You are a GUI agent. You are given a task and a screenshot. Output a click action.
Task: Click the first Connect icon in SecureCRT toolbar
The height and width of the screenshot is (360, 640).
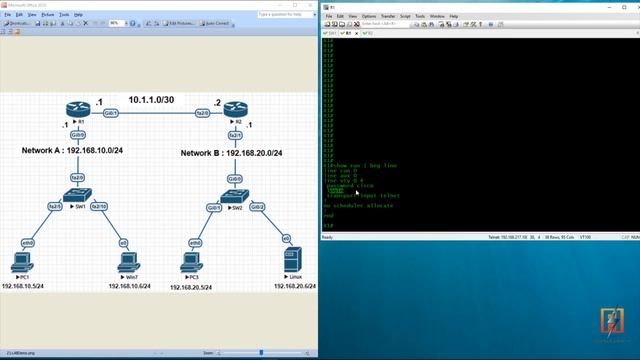(x=327, y=24)
